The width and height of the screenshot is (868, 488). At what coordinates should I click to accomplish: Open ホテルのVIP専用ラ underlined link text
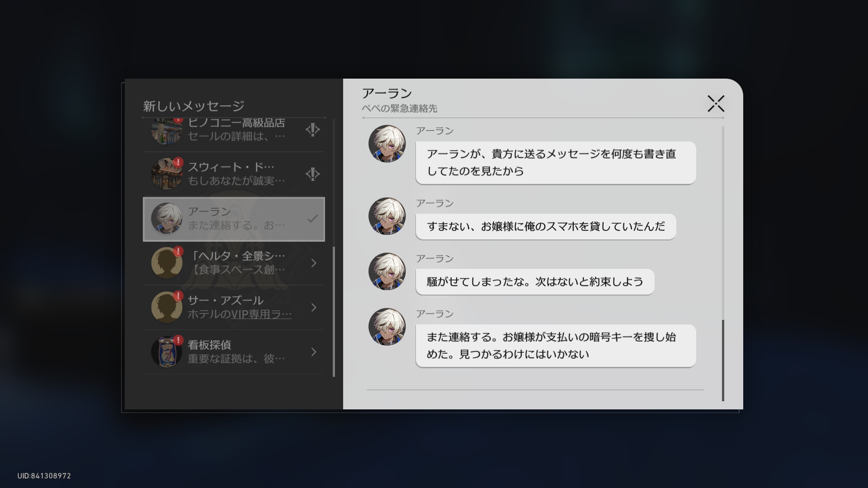pos(261,314)
